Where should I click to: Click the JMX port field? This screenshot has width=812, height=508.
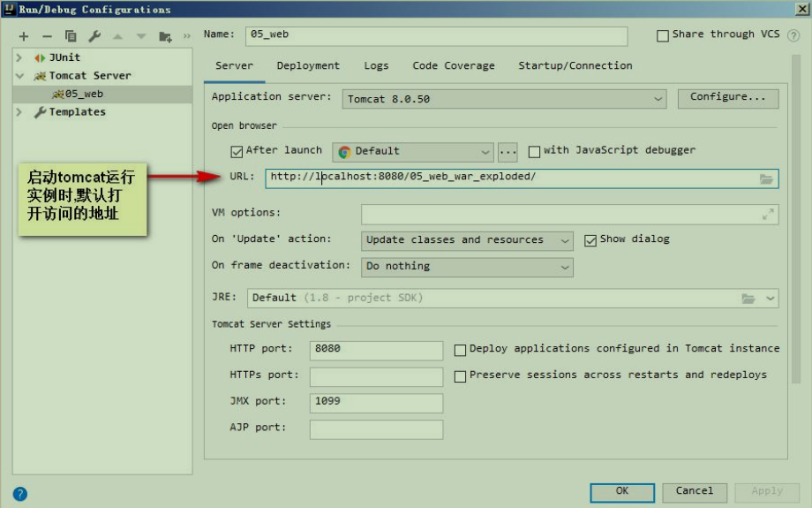coord(376,403)
